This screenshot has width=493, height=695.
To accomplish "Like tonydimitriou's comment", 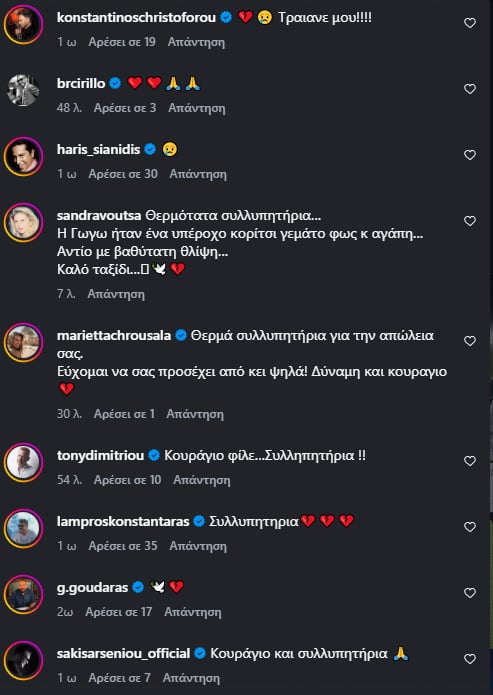I will 470,461.
